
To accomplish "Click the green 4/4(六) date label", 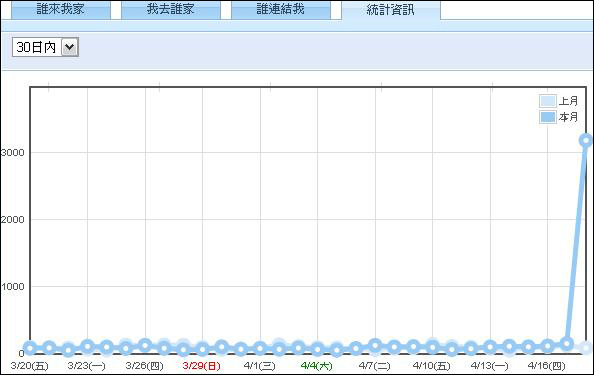I will coord(317,366).
